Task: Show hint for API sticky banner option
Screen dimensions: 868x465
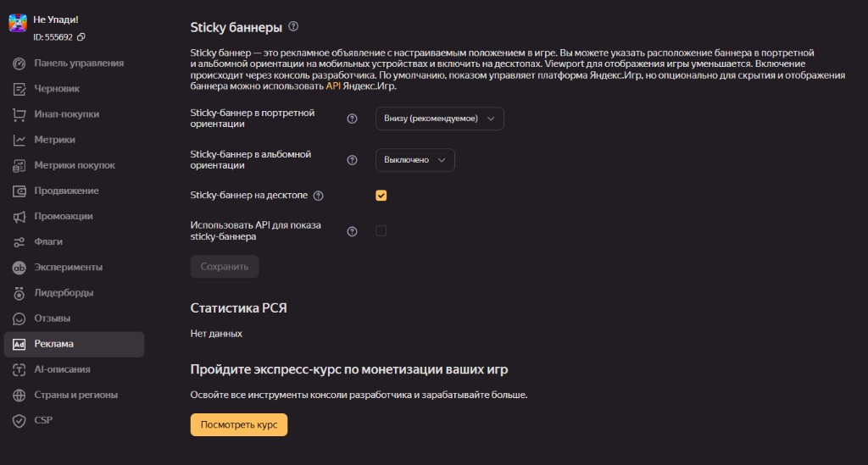Action: point(352,231)
